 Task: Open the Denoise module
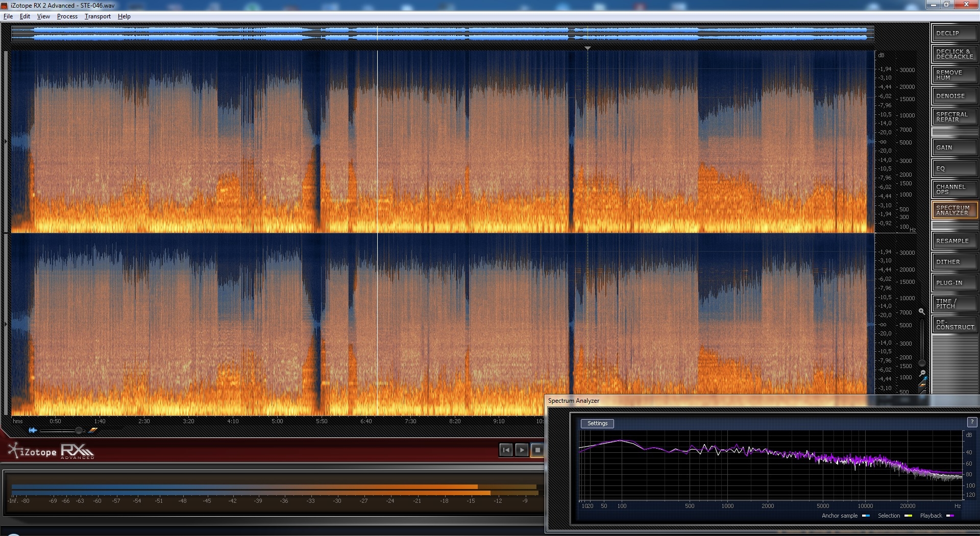(954, 96)
